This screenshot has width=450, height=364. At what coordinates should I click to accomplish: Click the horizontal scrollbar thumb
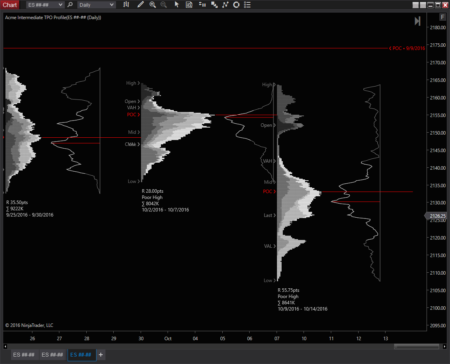tap(417, 347)
